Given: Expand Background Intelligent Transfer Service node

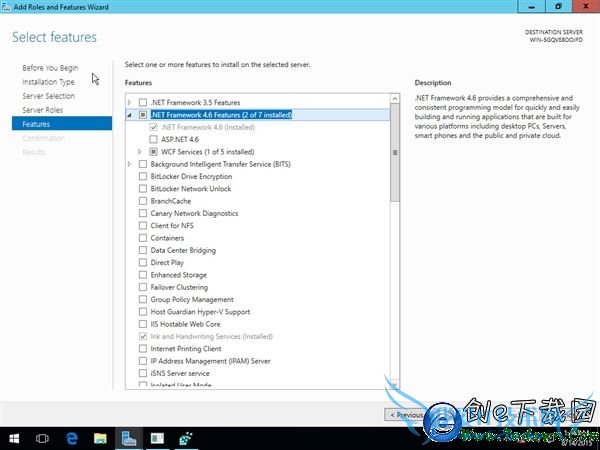Looking at the screenshot, I should [x=129, y=164].
